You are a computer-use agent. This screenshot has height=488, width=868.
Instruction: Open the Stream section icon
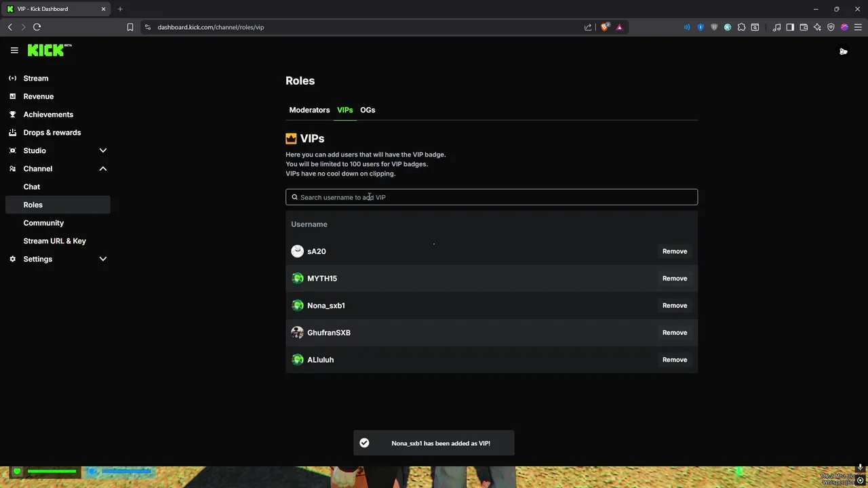[x=12, y=79]
